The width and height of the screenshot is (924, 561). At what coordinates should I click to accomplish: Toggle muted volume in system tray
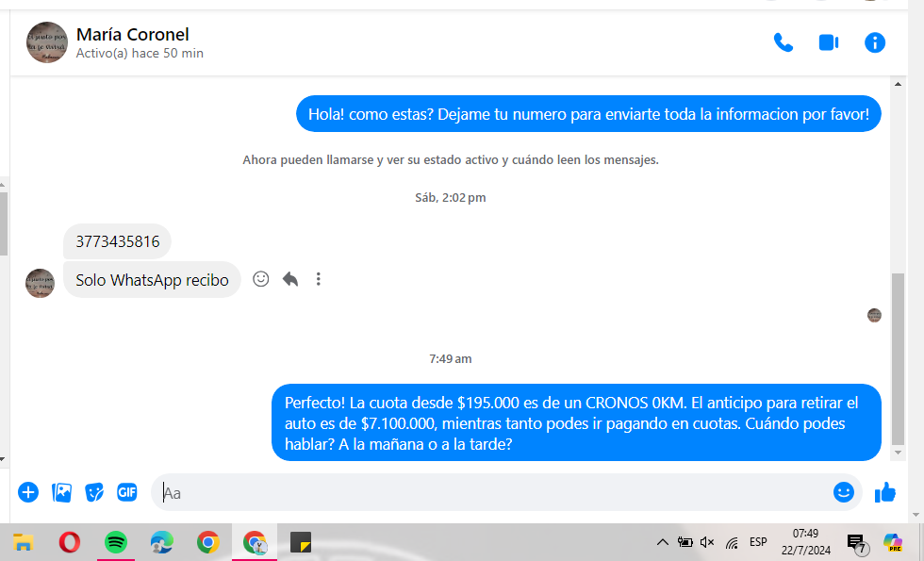pyautogui.click(x=707, y=542)
